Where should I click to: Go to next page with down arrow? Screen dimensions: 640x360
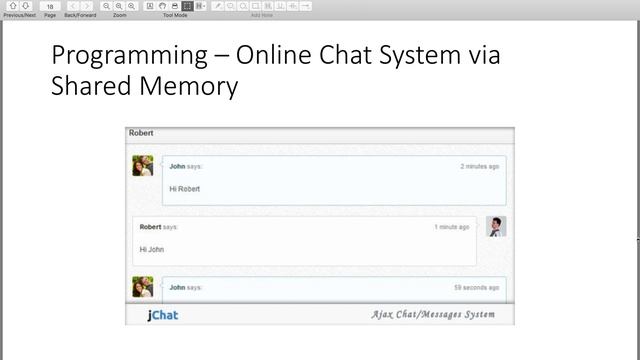click(x=25, y=6)
